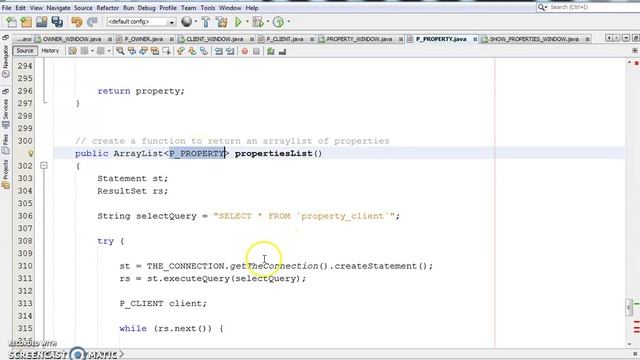Image resolution: width=640 pixels, height=360 pixels.
Task: Switch to P_OWNER.java tab
Action: [x=143, y=39]
